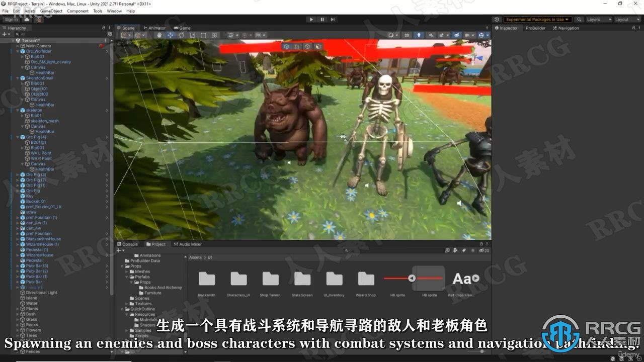Image resolution: width=644 pixels, height=362 pixels.
Task: Open prefab arrow for Orc_Wolfrider
Action: coord(107,51)
